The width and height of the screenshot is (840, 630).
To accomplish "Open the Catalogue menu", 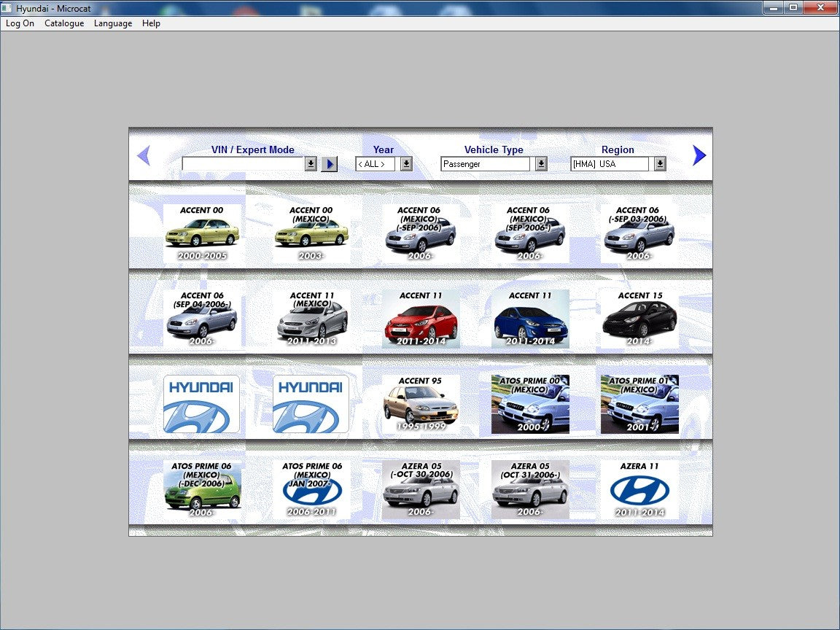I will tap(64, 23).
